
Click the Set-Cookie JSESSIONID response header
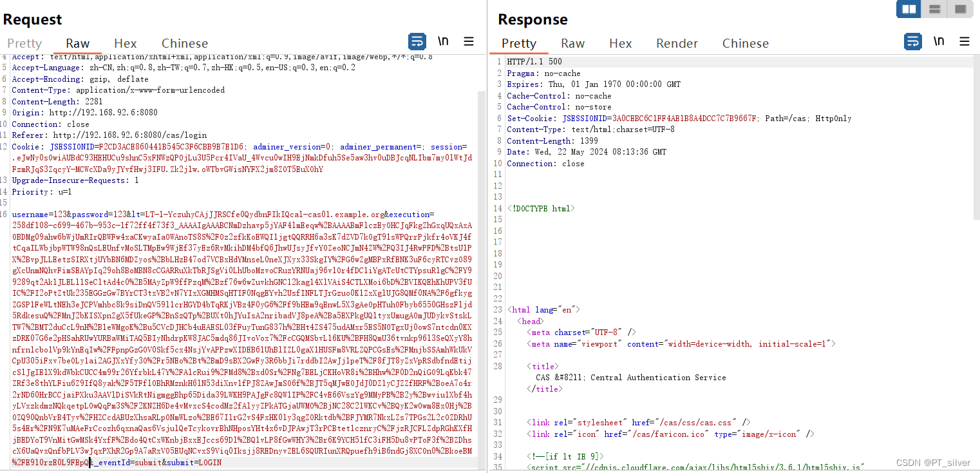pyautogui.click(x=679, y=119)
